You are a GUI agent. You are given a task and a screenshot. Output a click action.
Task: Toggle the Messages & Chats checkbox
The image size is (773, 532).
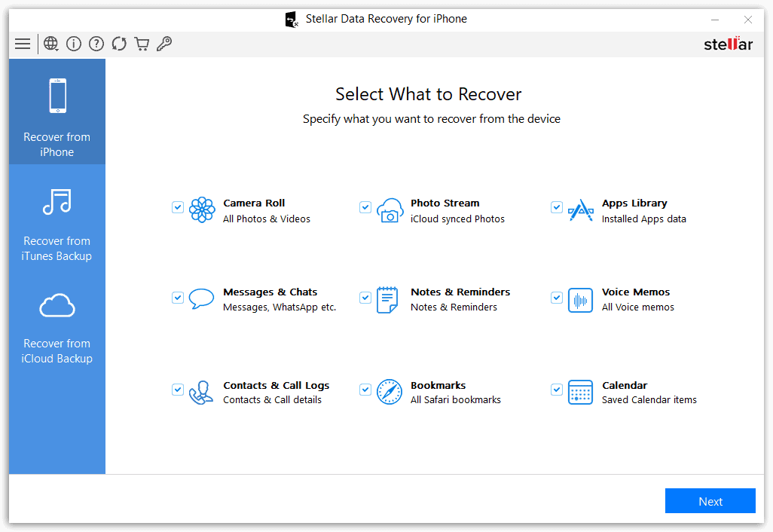(178, 298)
